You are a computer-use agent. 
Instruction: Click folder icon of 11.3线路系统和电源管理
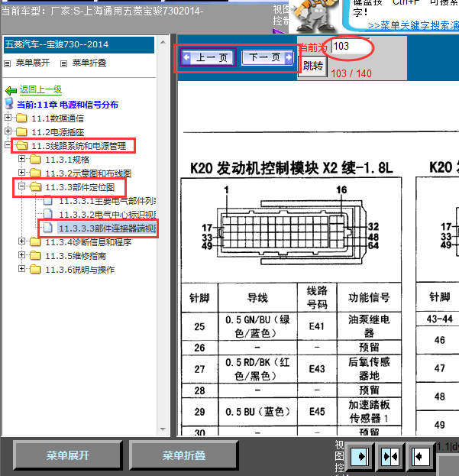[x=22, y=145]
